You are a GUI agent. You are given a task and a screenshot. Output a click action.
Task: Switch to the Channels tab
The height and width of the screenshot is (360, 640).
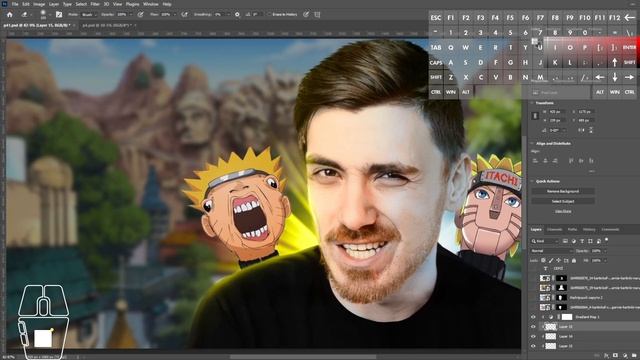554,229
